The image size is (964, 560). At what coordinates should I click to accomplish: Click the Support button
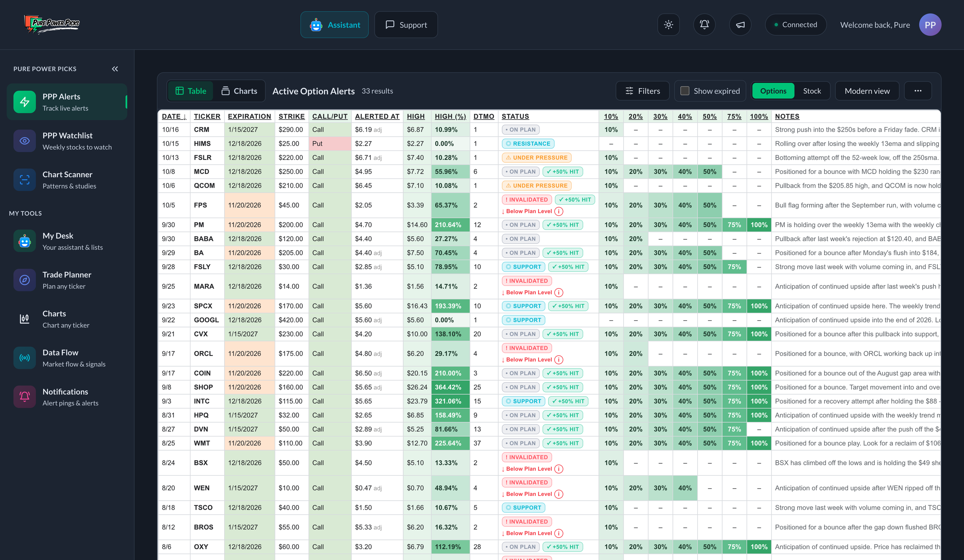coord(406,25)
